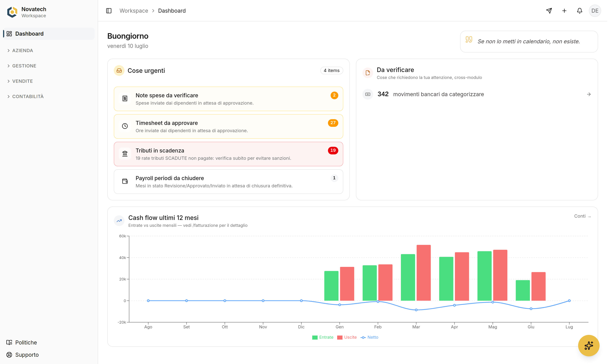Click the 1 badge on Payroll
The height and width of the screenshot is (364, 613).
pos(334,178)
